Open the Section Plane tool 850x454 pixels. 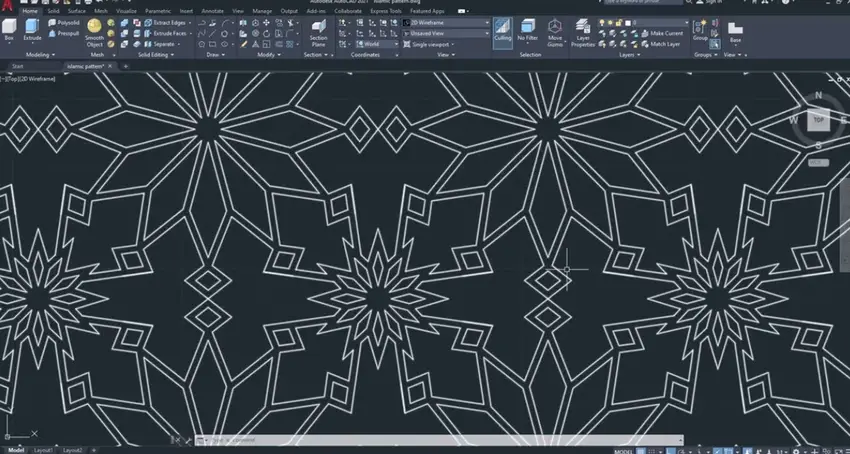click(x=319, y=33)
